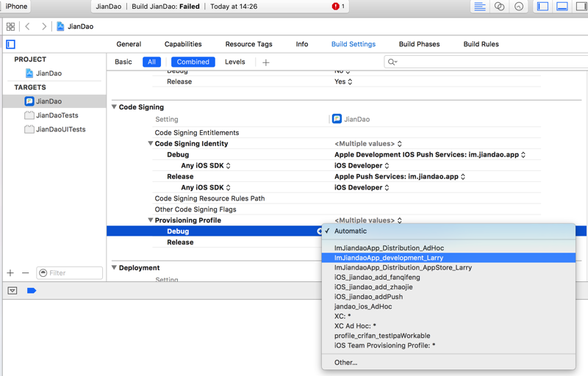Open the Resource Tags tab
Screen dimensions: 588x376
click(x=248, y=44)
